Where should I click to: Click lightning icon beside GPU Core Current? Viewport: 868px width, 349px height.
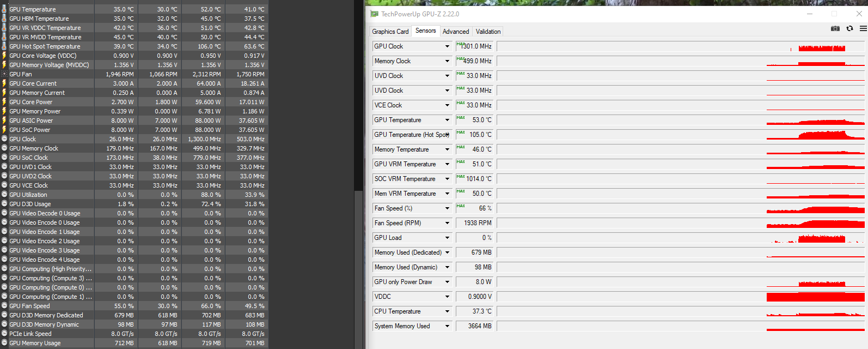[4, 83]
